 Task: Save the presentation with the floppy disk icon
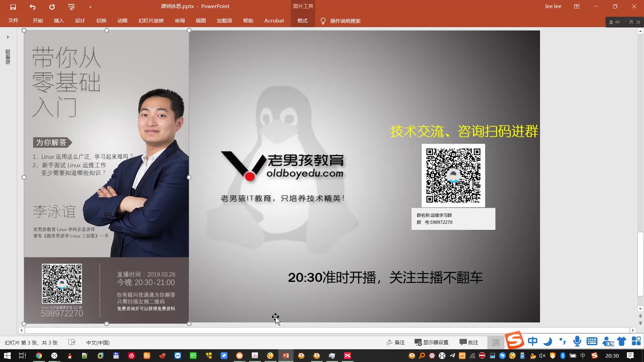coord(13,7)
